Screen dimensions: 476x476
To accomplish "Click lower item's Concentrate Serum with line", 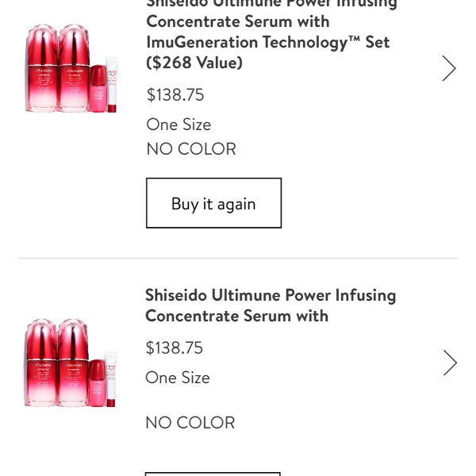I will pos(236,316).
